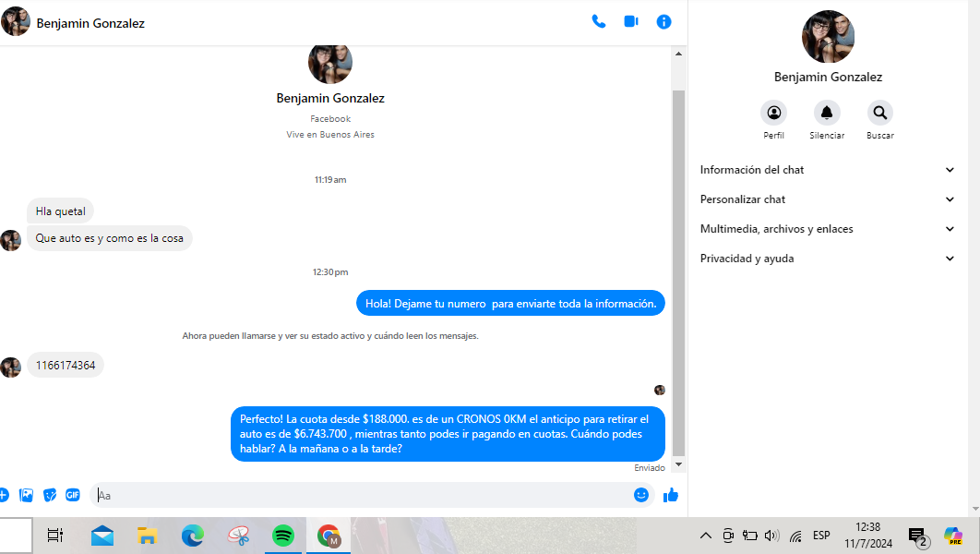The image size is (980, 554).
Task: Open File Explorer from taskbar
Action: [147, 536]
